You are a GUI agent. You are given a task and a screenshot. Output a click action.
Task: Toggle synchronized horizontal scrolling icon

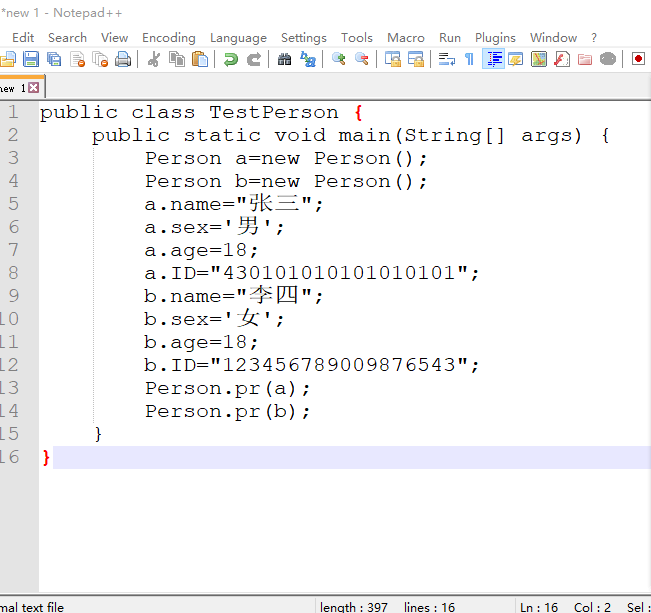click(x=416, y=59)
